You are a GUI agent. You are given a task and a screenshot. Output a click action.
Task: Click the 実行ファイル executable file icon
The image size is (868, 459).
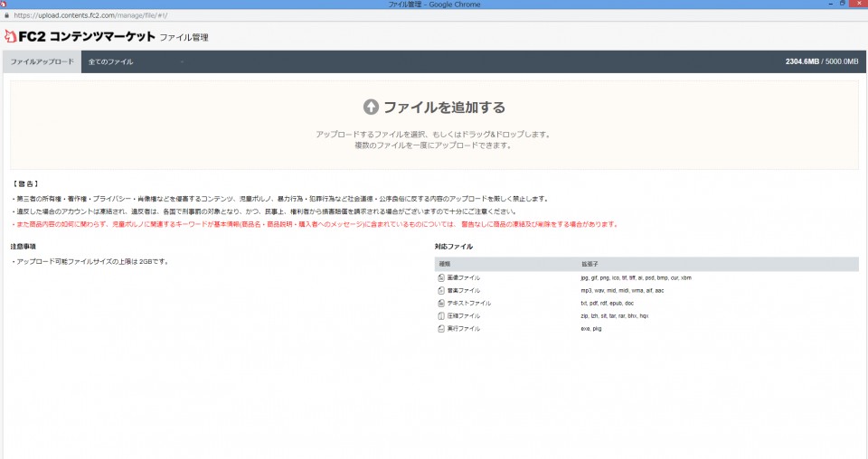tap(441, 329)
